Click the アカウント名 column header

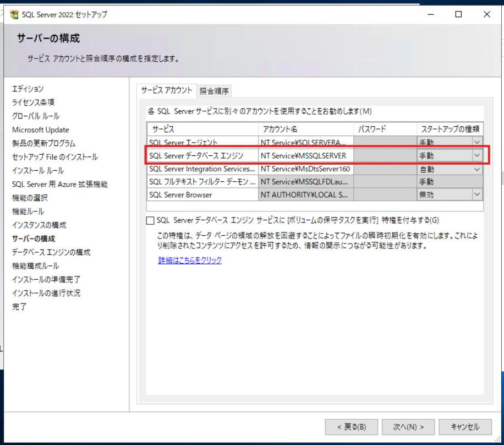pyautogui.click(x=306, y=129)
